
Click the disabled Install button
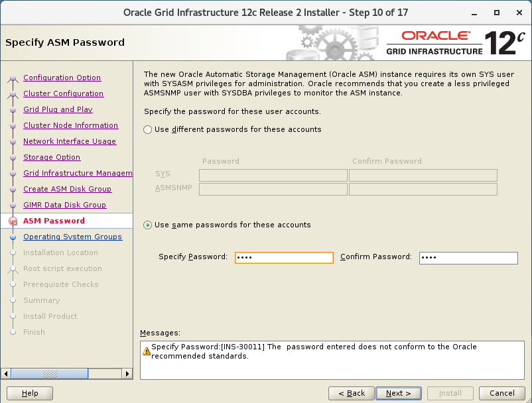coord(450,393)
